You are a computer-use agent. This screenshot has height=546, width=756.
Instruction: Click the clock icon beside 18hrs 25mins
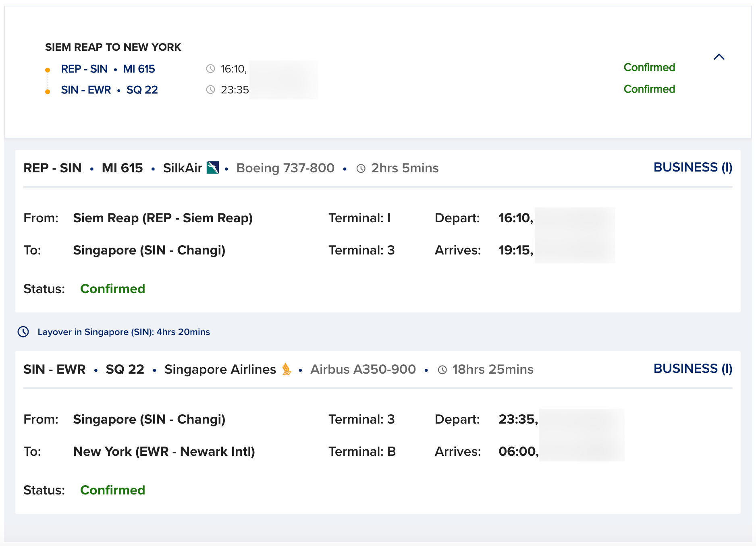442,369
